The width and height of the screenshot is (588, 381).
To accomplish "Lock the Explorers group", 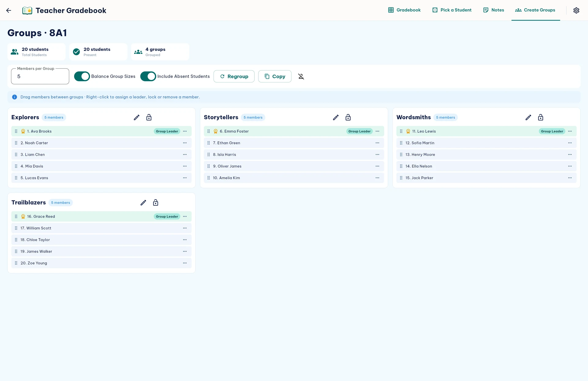I will click(x=149, y=117).
